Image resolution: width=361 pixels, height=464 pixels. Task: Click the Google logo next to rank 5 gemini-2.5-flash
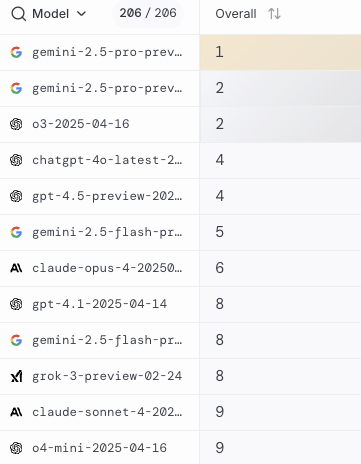(16, 232)
